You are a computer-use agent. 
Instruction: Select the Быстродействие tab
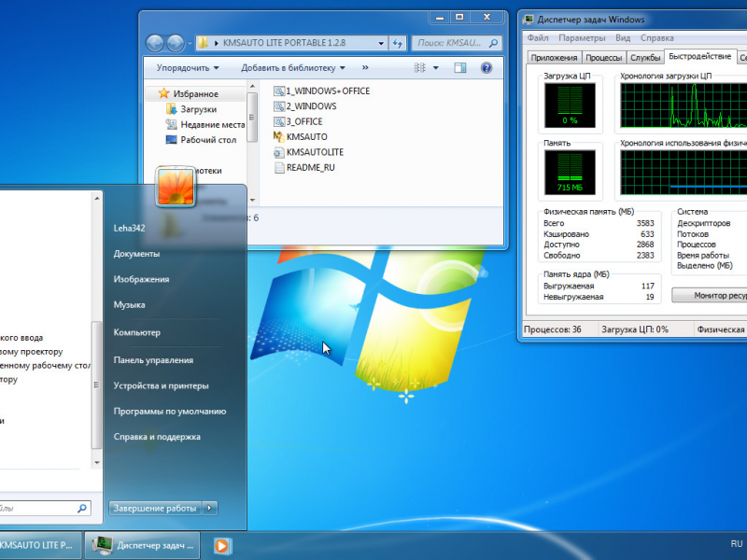699,56
